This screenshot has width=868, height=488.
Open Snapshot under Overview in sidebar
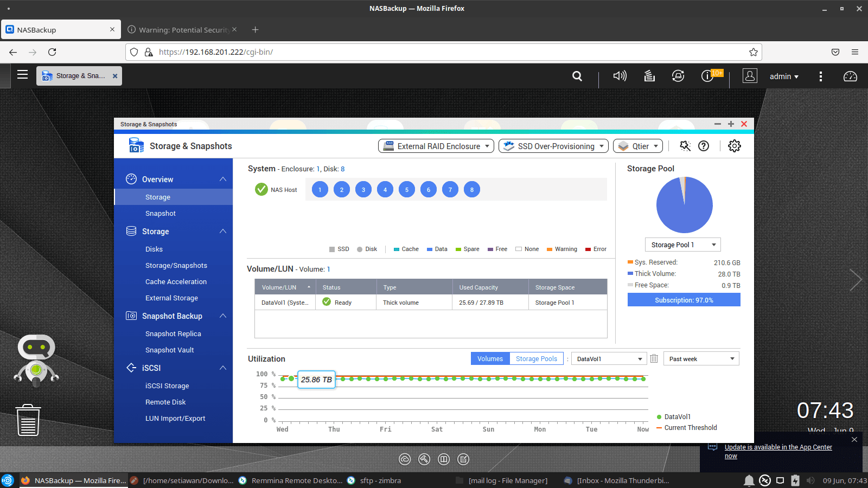(x=161, y=214)
